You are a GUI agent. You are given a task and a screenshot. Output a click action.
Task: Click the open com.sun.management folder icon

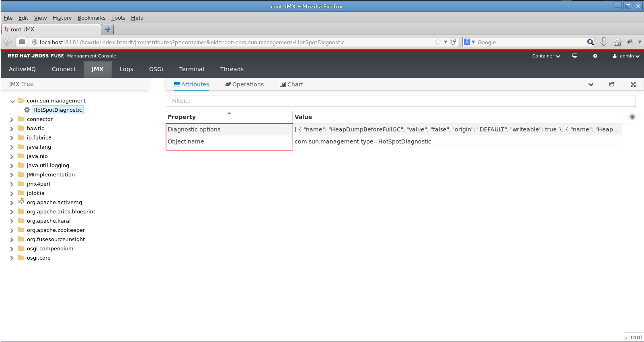(x=21, y=100)
